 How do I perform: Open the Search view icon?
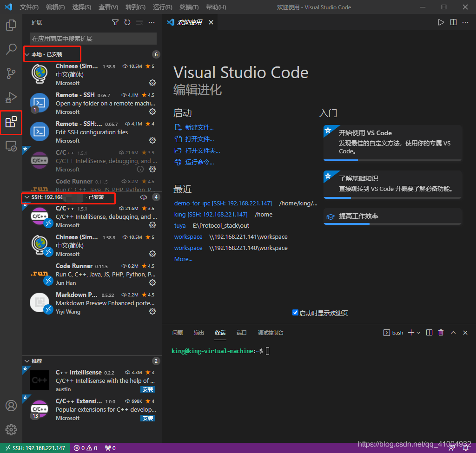pyautogui.click(x=11, y=49)
